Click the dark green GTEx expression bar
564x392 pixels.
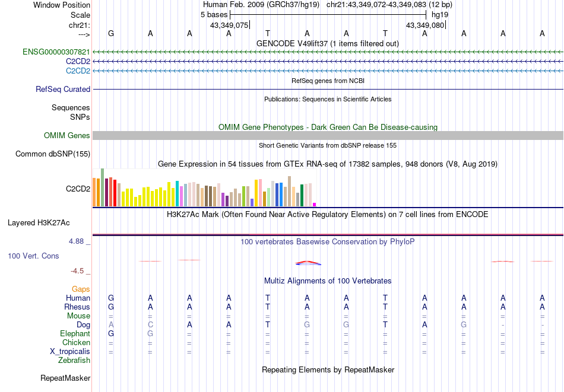pyautogui.click(x=302, y=196)
